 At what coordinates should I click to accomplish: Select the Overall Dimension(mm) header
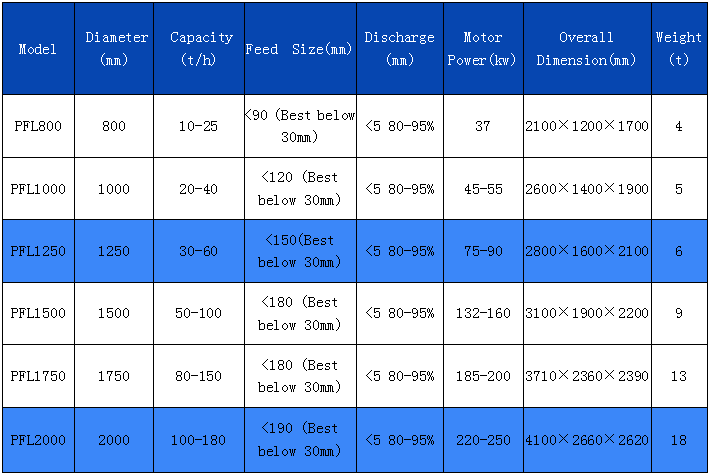click(x=586, y=49)
